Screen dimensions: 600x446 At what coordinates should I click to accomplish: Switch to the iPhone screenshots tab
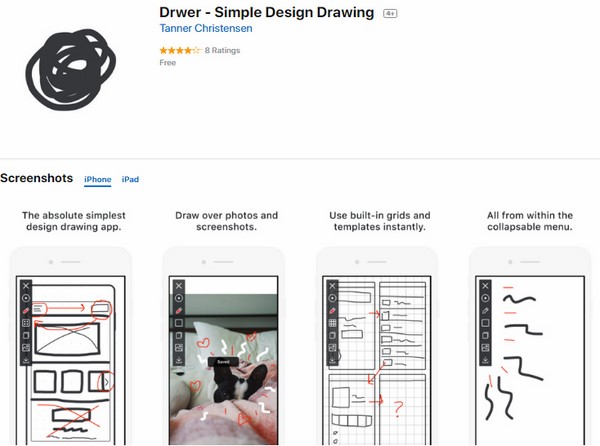[98, 179]
